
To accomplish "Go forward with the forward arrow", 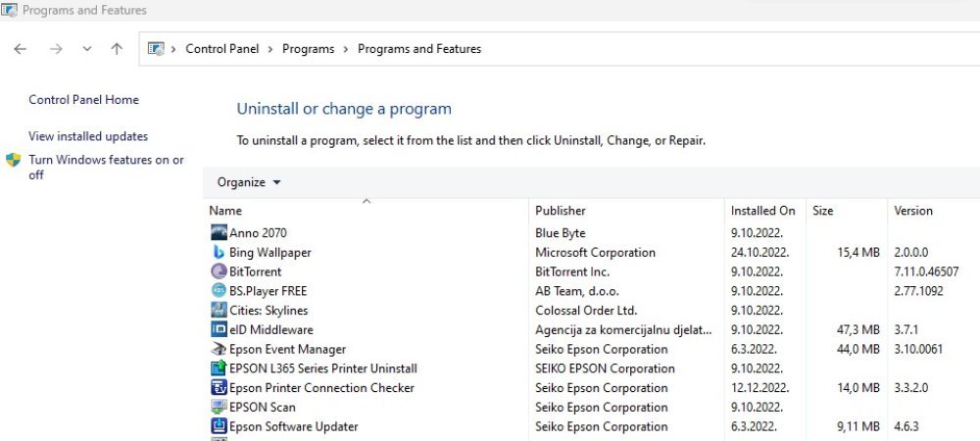I will click(x=56, y=49).
